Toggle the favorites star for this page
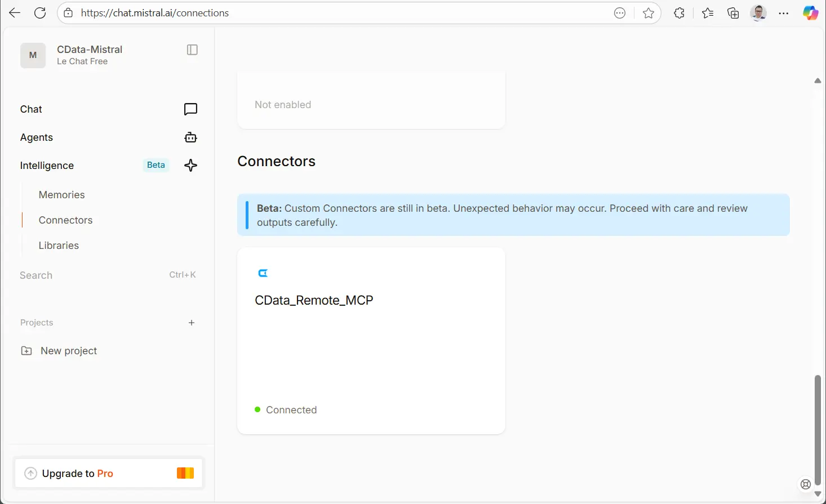Screen dimensions: 826x504 649,12
